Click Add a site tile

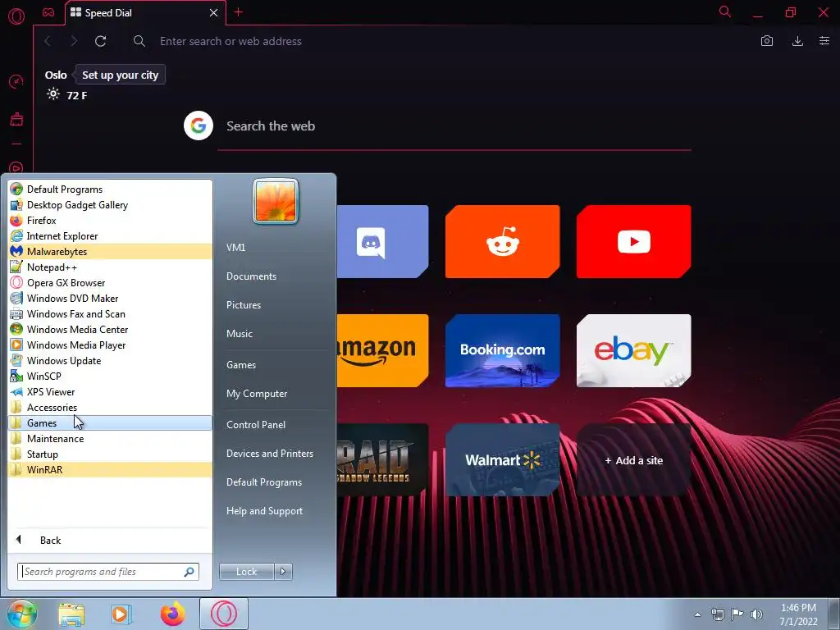pos(634,459)
